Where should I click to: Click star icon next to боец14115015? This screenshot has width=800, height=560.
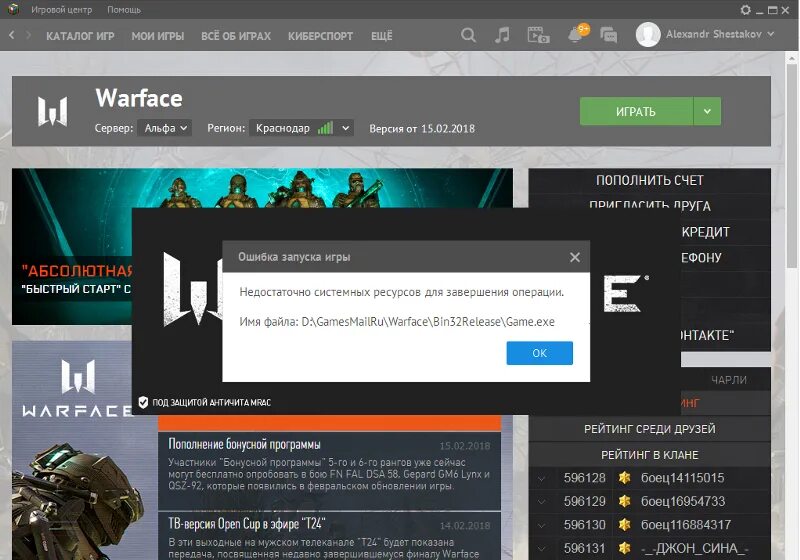(x=624, y=478)
